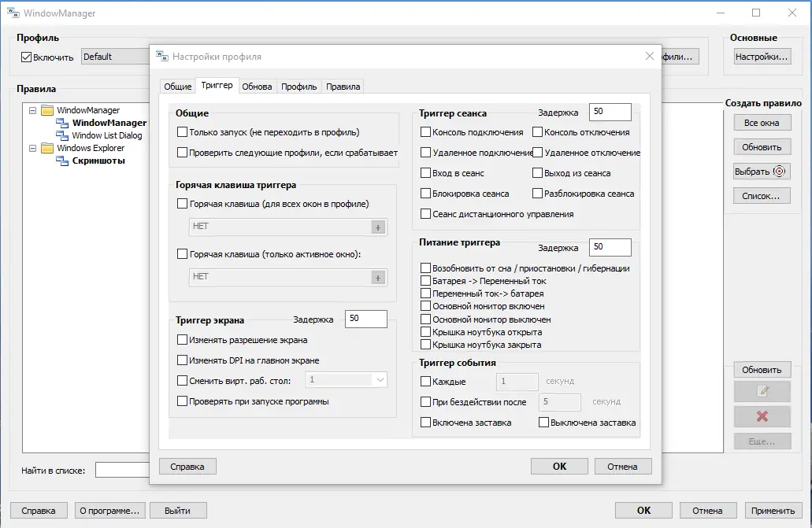Click Все окна button

click(762, 123)
